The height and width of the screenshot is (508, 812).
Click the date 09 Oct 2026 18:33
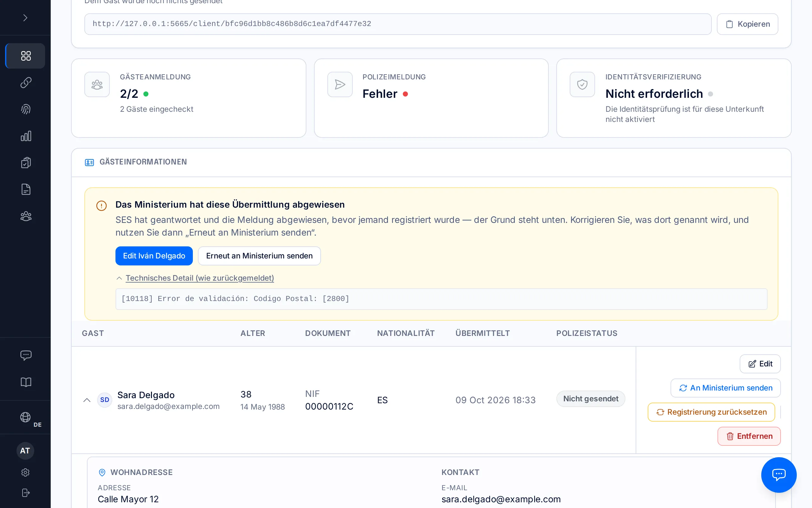click(495, 400)
